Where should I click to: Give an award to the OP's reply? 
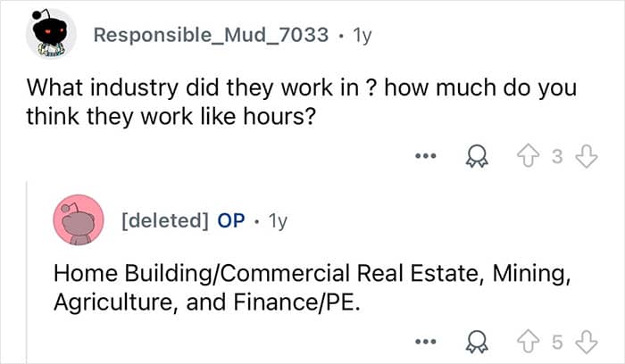click(x=478, y=343)
